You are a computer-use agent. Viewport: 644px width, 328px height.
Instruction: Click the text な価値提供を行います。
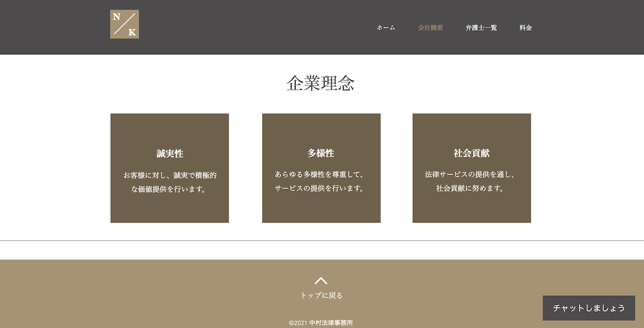point(169,189)
